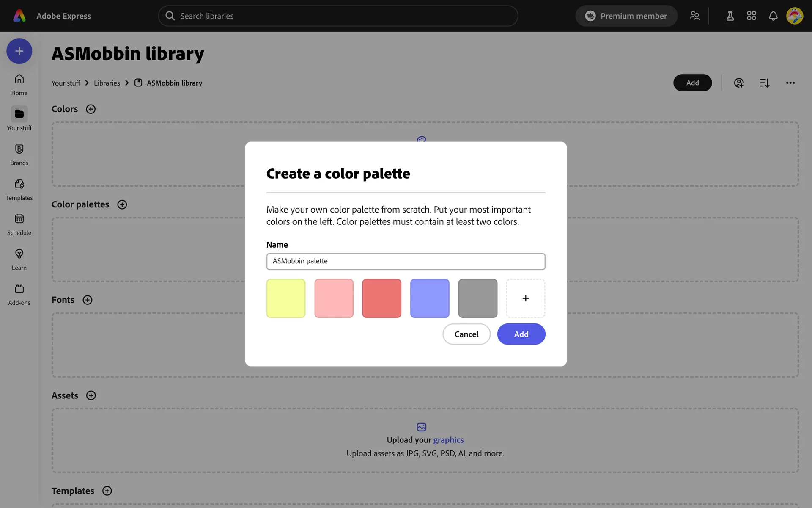Image resolution: width=812 pixels, height=508 pixels.
Task: Open the three-dot more options menu
Action: (x=790, y=83)
